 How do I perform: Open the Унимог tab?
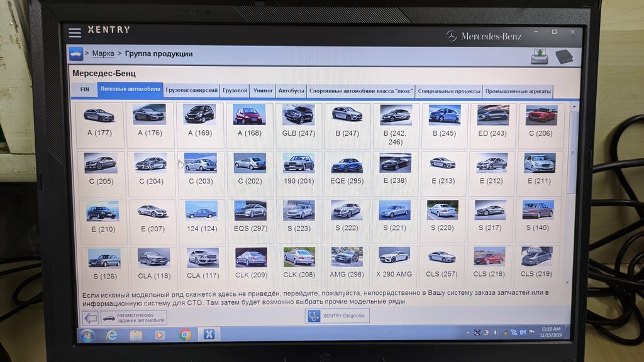point(263,90)
